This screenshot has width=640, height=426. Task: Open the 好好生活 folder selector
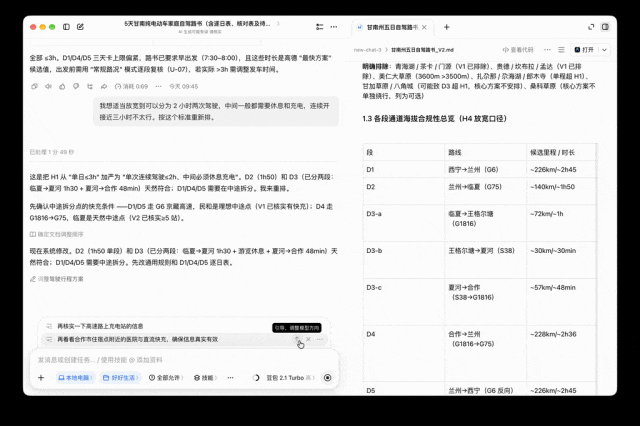pyautogui.click(x=120, y=378)
